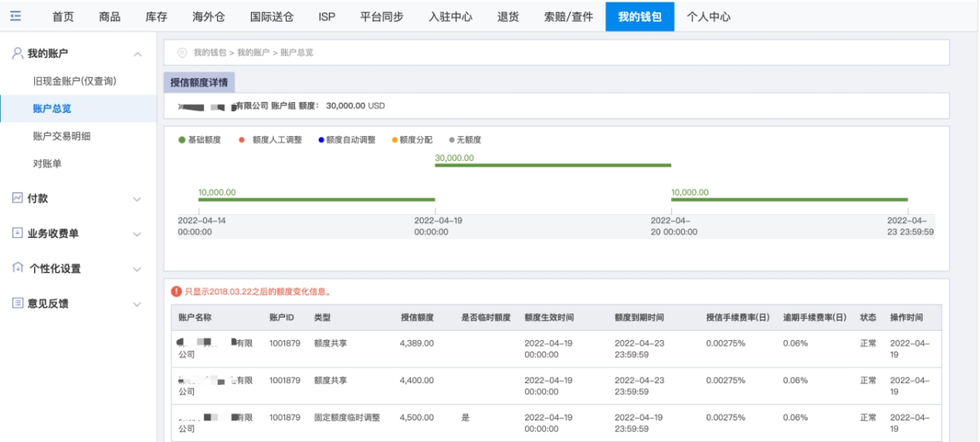Click the chart bar starting 2022-04-14
The image size is (980, 442).
point(317,200)
